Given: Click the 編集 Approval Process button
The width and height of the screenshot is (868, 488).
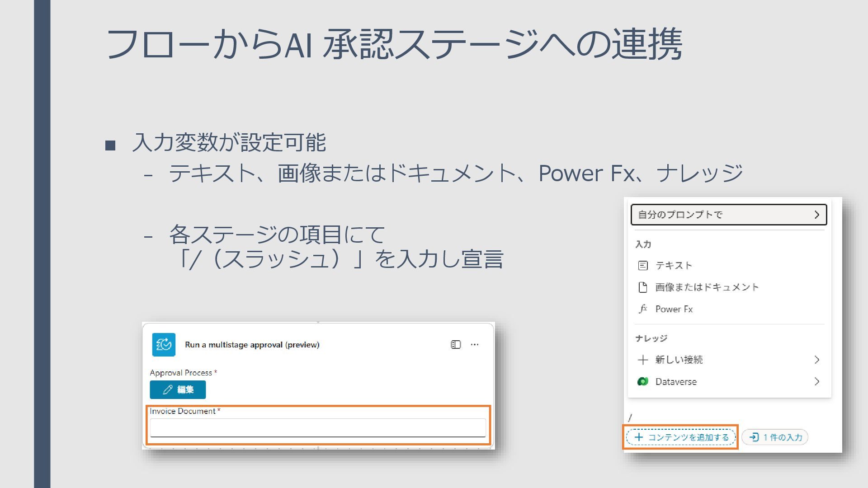Looking at the screenshot, I should point(178,389).
